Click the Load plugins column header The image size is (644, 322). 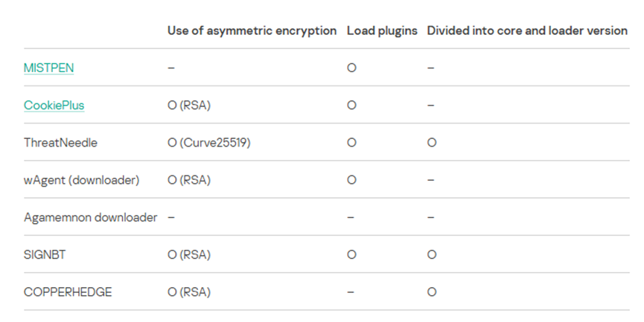[382, 30]
